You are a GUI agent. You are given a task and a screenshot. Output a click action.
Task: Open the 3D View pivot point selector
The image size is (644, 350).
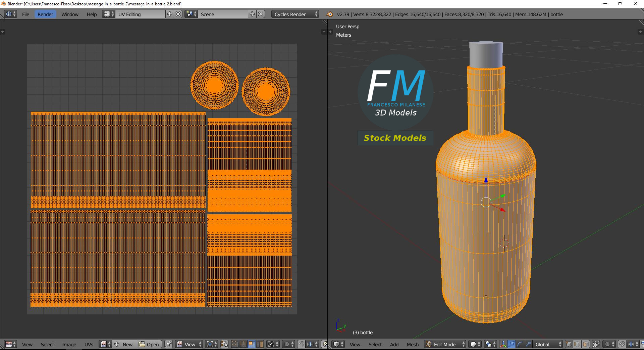point(490,344)
